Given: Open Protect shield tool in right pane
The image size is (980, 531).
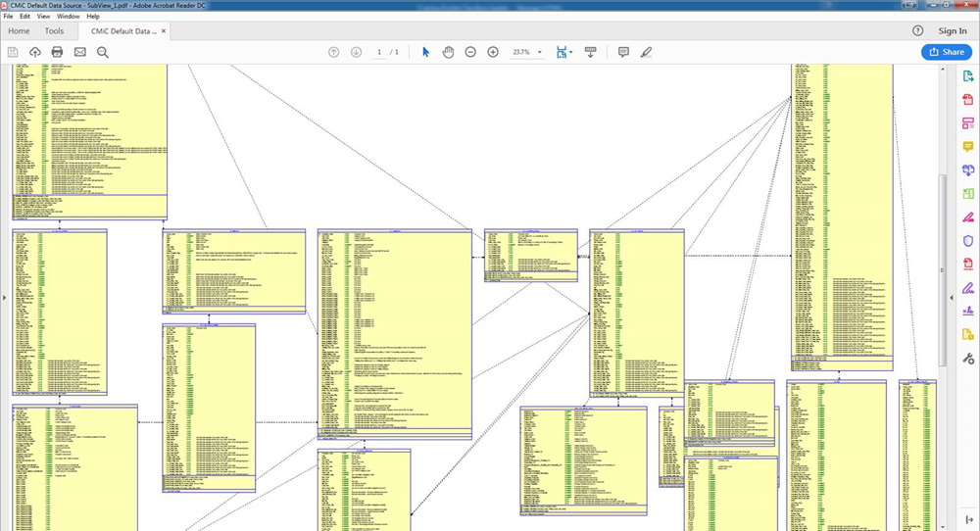Looking at the screenshot, I should point(968,240).
